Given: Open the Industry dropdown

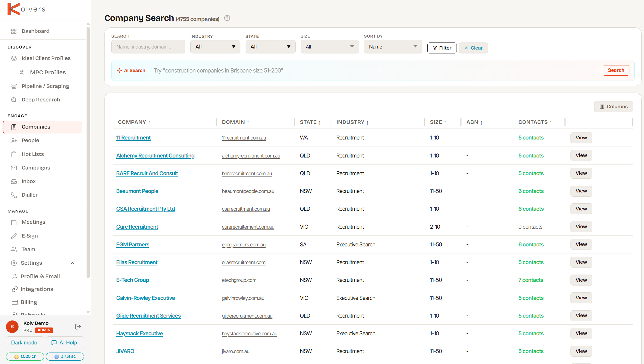Looking at the screenshot, I should (215, 47).
